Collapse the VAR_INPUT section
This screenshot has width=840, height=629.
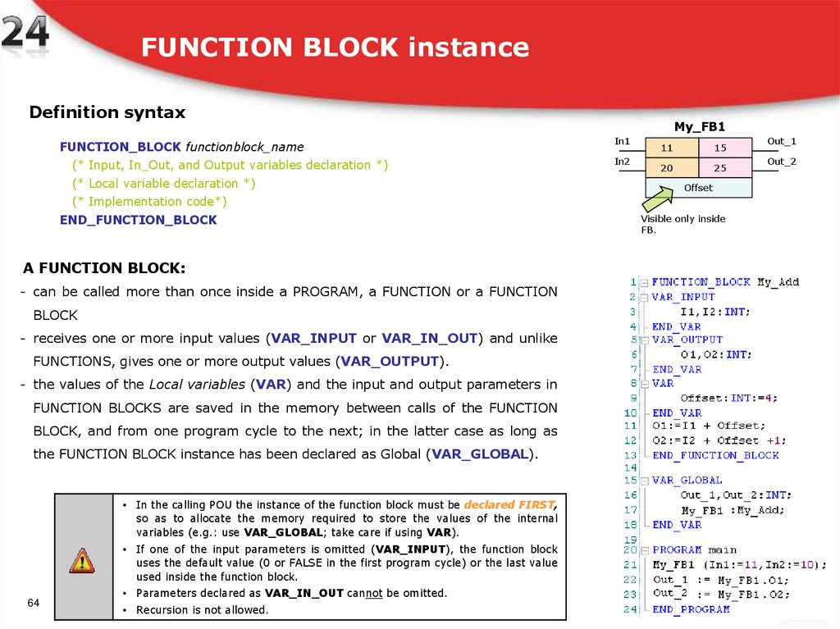[x=644, y=298]
